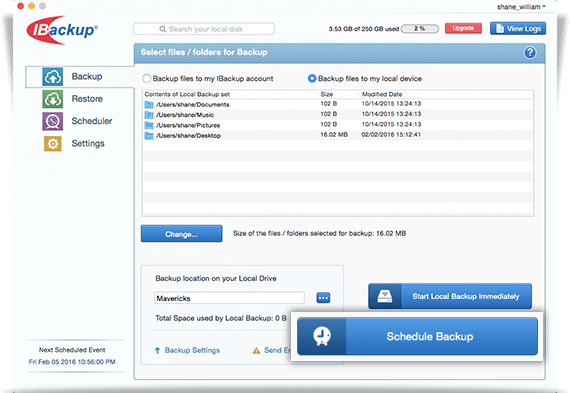The height and width of the screenshot is (393, 570).
Task: Click the Modified Date column header
Action: [x=382, y=95]
